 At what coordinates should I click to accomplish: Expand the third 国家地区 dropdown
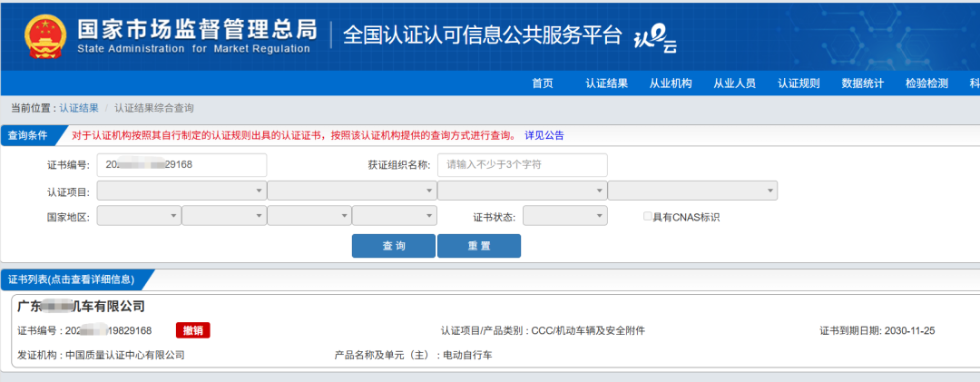(309, 216)
